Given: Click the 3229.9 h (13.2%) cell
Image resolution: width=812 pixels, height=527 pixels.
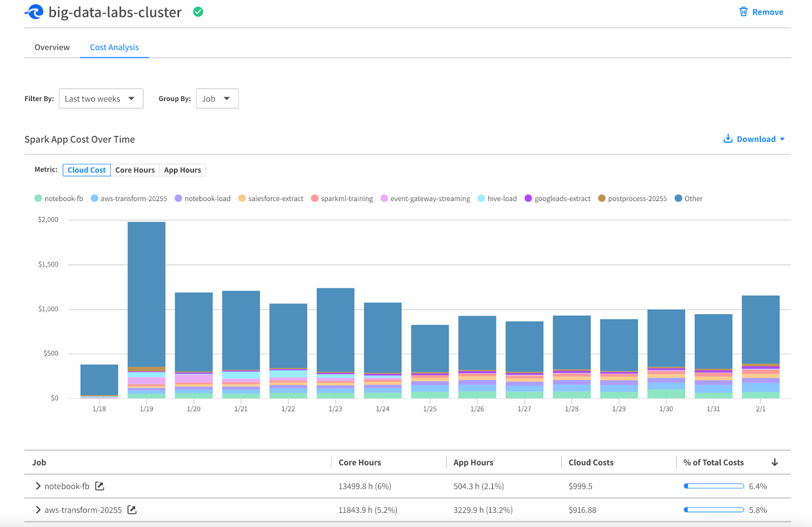Looking at the screenshot, I should click(x=483, y=510).
